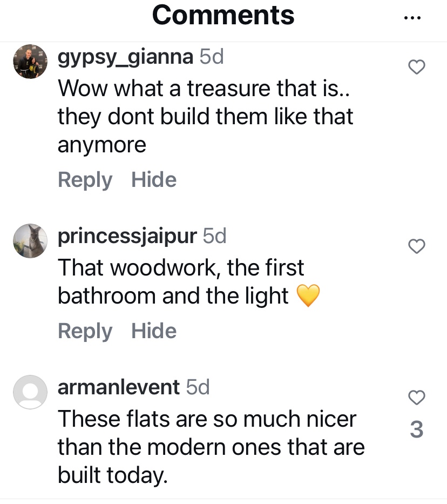Tap armanlevent's default gray avatar
447x504 pixels.
[x=30, y=392]
